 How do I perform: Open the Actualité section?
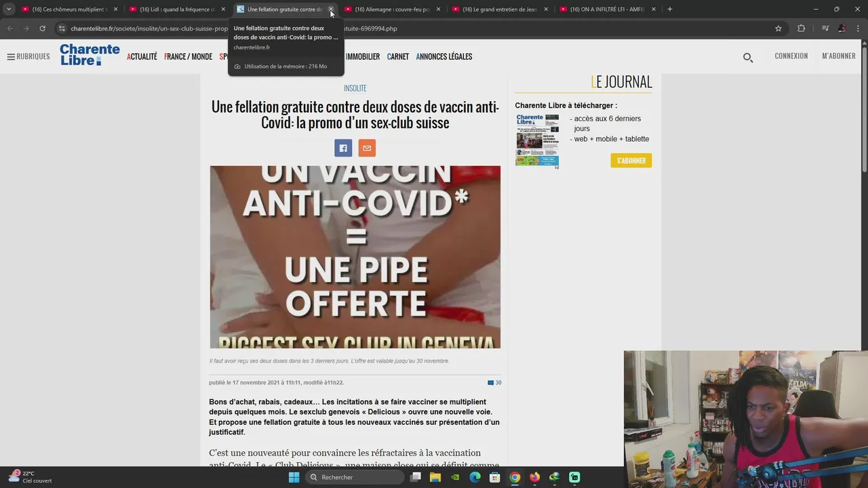click(x=142, y=57)
